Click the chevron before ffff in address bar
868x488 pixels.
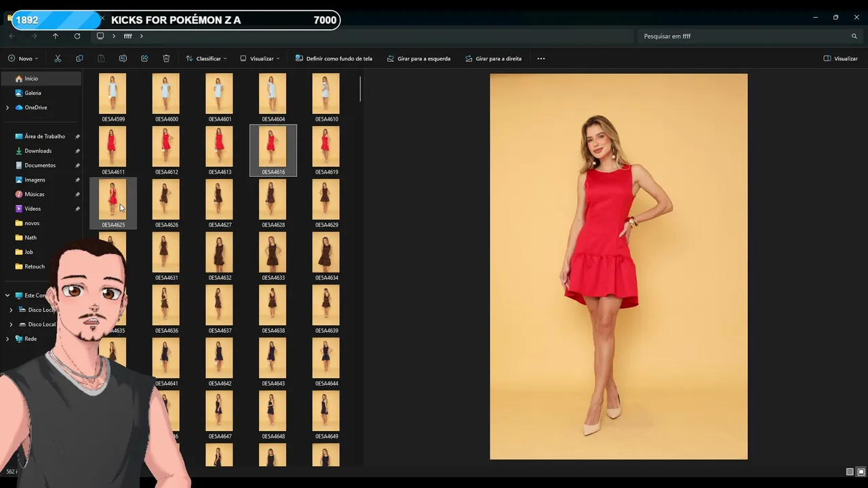(x=114, y=36)
